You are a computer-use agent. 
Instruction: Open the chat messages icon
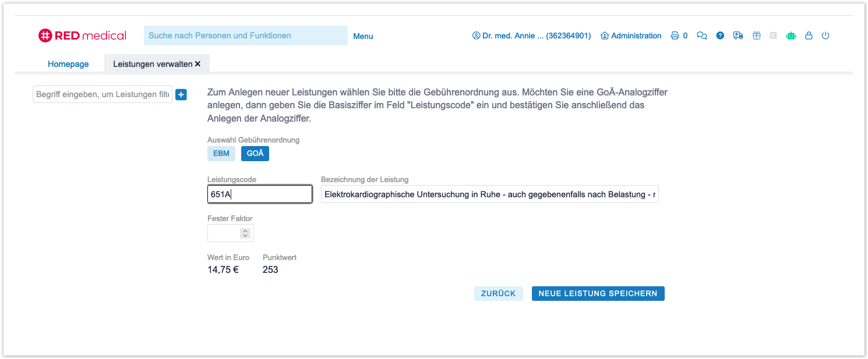[702, 35]
